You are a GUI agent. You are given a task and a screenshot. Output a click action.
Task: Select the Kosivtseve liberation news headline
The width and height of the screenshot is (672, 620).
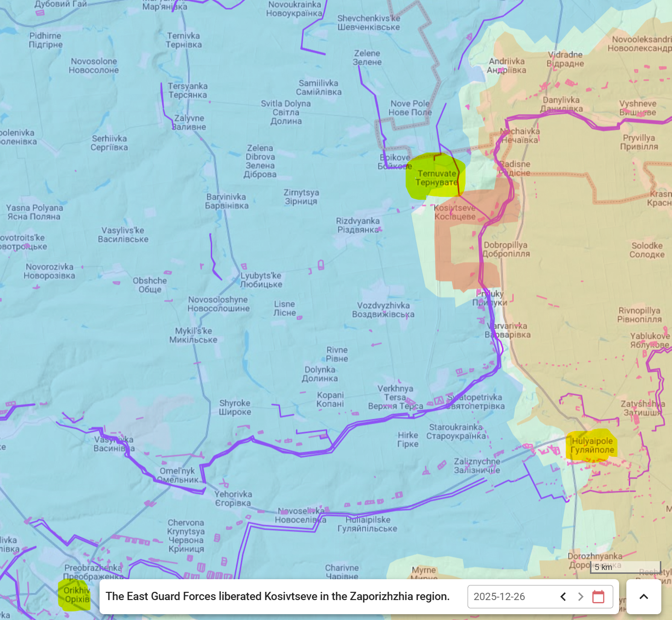click(278, 596)
